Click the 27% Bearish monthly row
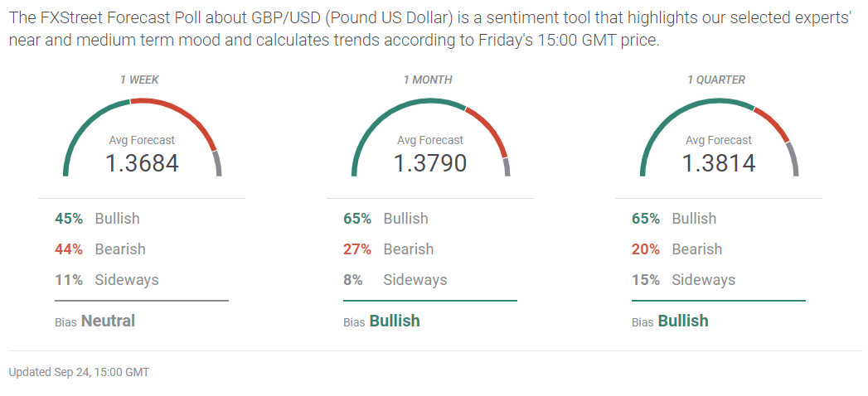 [388, 249]
